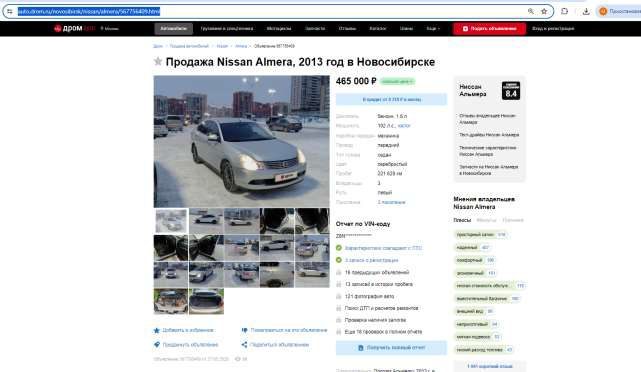Click the хорошая цена badge next to price
This screenshot has height=372, width=641.
point(397,81)
